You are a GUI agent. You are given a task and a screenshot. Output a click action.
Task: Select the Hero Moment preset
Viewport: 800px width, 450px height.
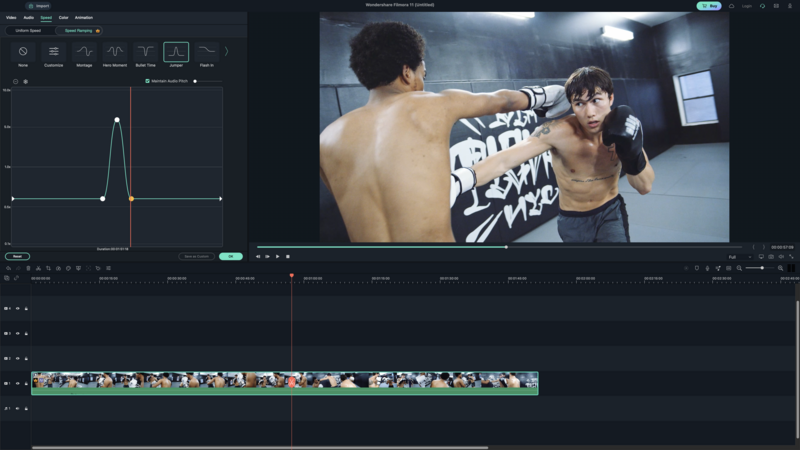click(115, 52)
